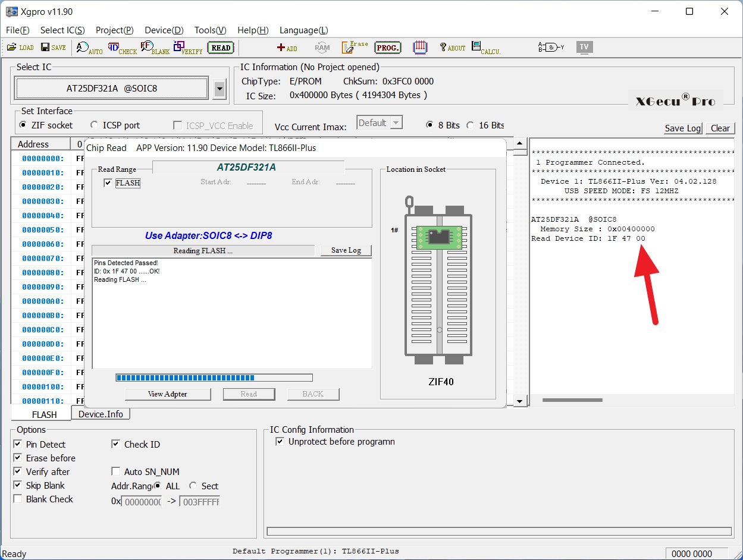The height and width of the screenshot is (560, 743).
Task: Click the PROG. toolbar icon
Action: tap(388, 48)
